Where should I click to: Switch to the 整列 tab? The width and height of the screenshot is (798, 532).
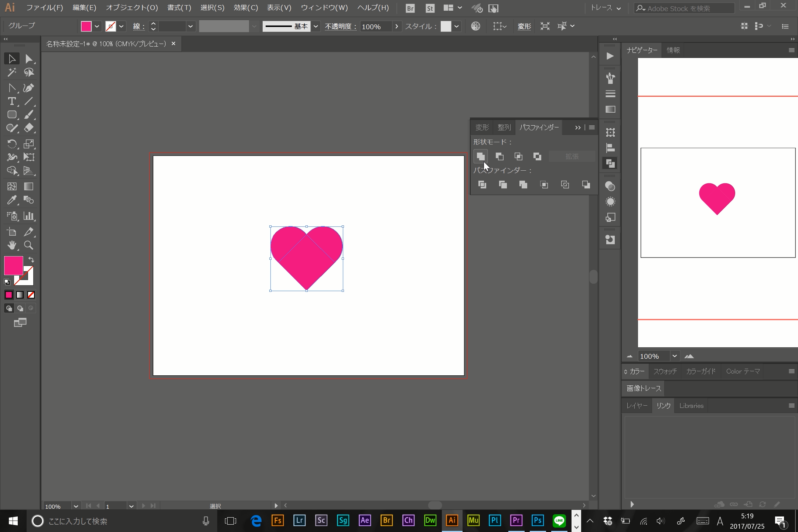click(504, 127)
